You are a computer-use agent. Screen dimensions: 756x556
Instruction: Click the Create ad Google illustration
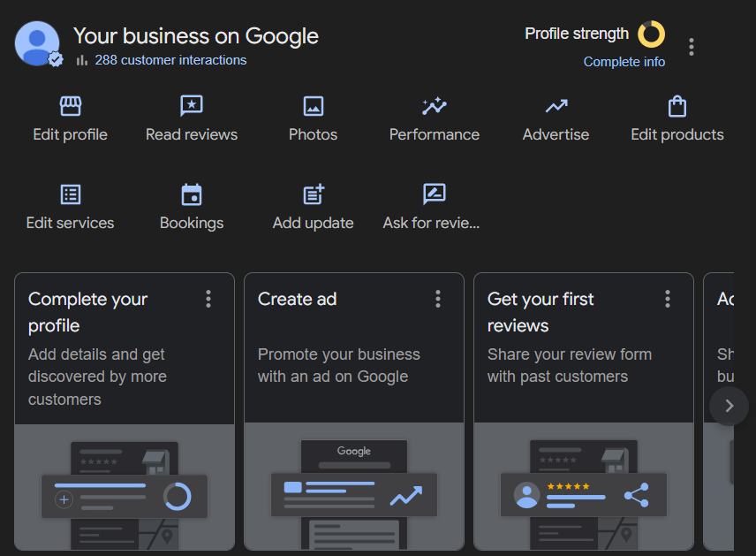pyautogui.click(x=354, y=487)
